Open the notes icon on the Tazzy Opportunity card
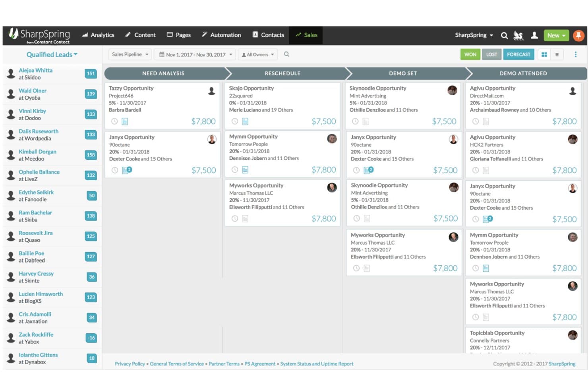This screenshot has width=588, height=392. pyautogui.click(x=125, y=121)
